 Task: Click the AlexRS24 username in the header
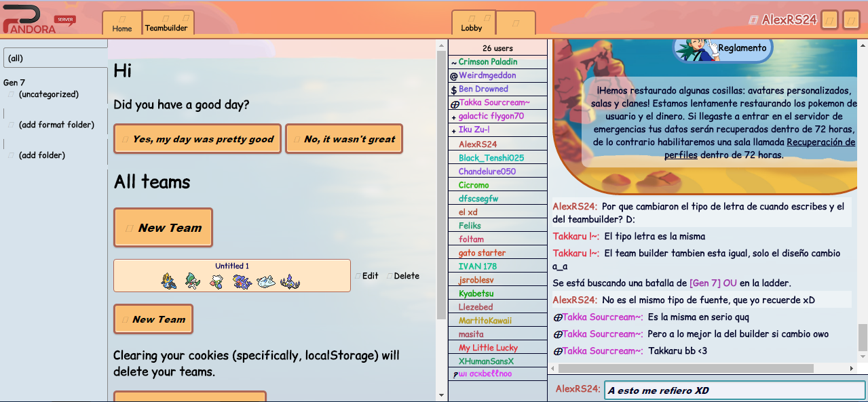click(789, 20)
